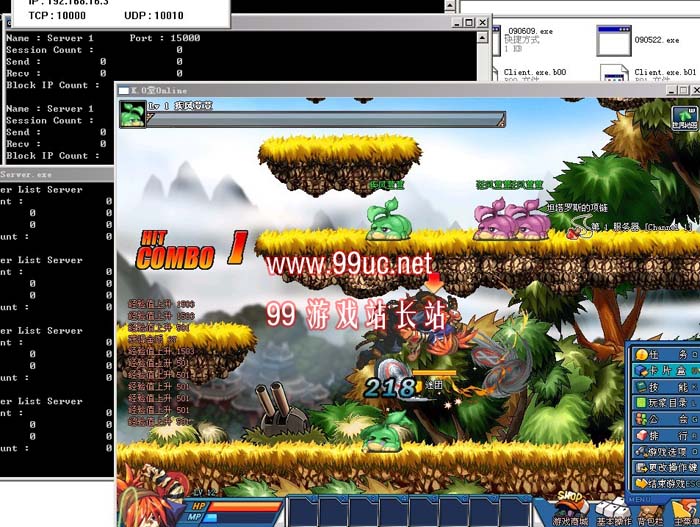Select 卡片盒 (Card Box) in game menu
700x527 pixels.
coord(665,372)
